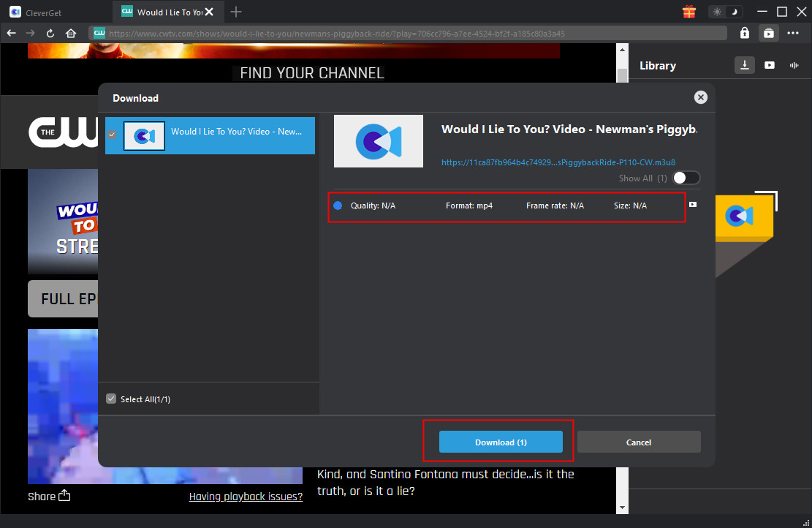Click the Download (1) button

pyautogui.click(x=501, y=442)
